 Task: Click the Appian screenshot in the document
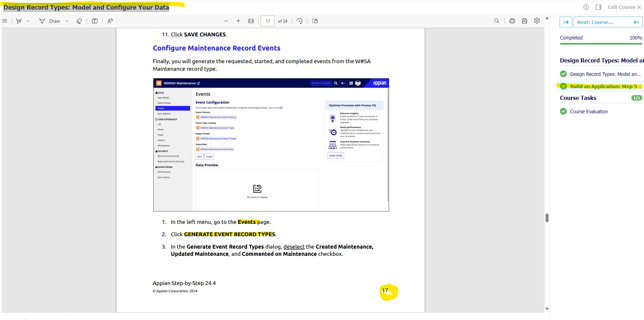[x=271, y=145]
